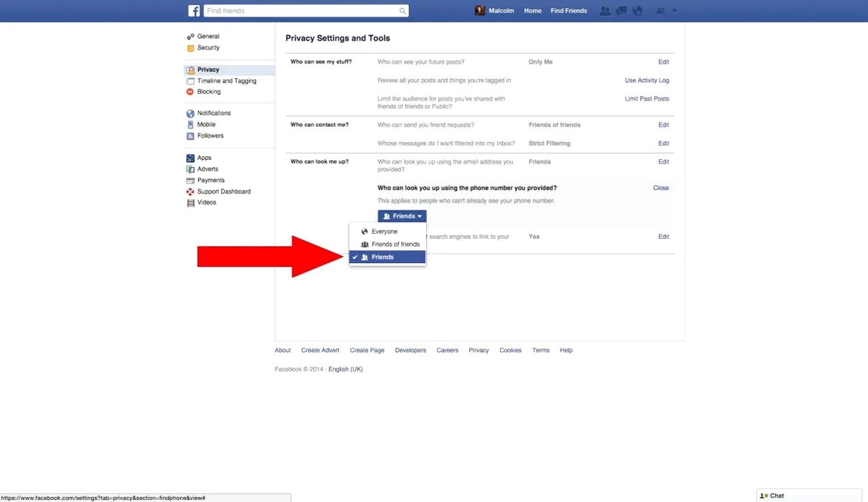
Task: Open the account menu dropdown arrow
Action: coord(674,11)
